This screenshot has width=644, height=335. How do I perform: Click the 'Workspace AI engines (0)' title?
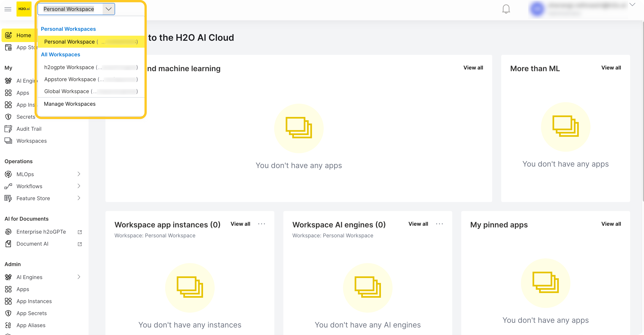[x=339, y=225]
